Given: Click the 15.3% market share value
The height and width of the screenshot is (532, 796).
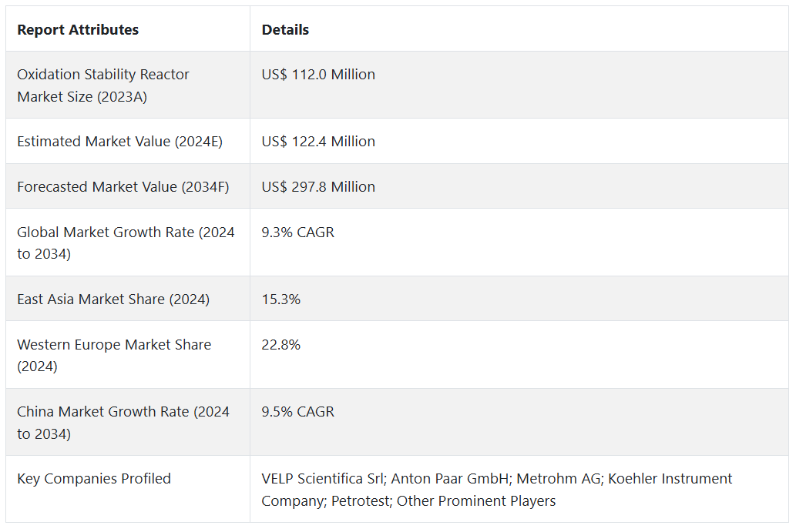Looking at the screenshot, I should coord(280,299).
